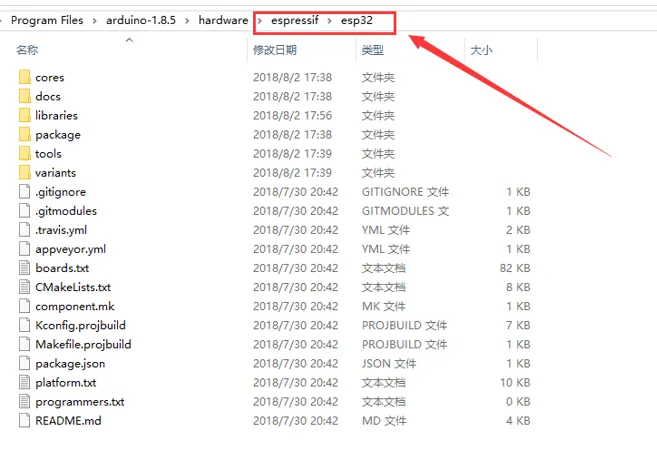Click the .travis.yml file icon
The width and height of the screenshot is (657, 463).
click(x=25, y=230)
